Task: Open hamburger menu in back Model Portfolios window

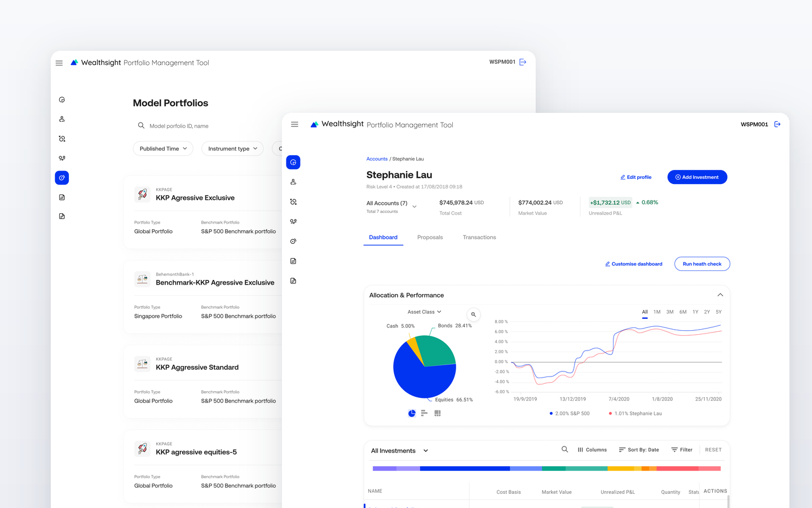Action: pyautogui.click(x=59, y=63)
